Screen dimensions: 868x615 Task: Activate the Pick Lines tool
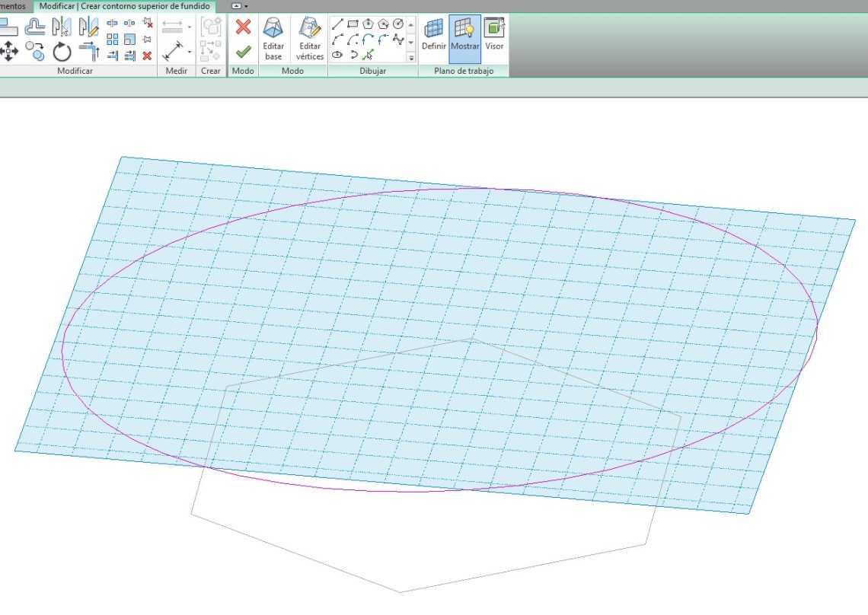368,55
